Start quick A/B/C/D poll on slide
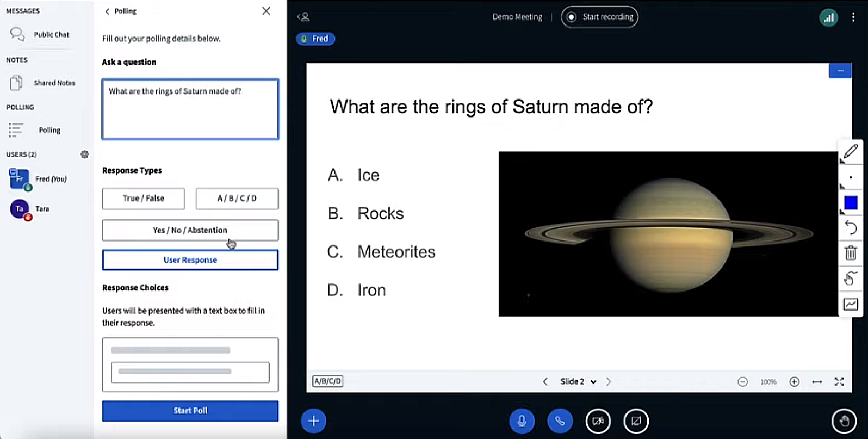The height and width of the screenshot is (439, 868). click(327, 381)
